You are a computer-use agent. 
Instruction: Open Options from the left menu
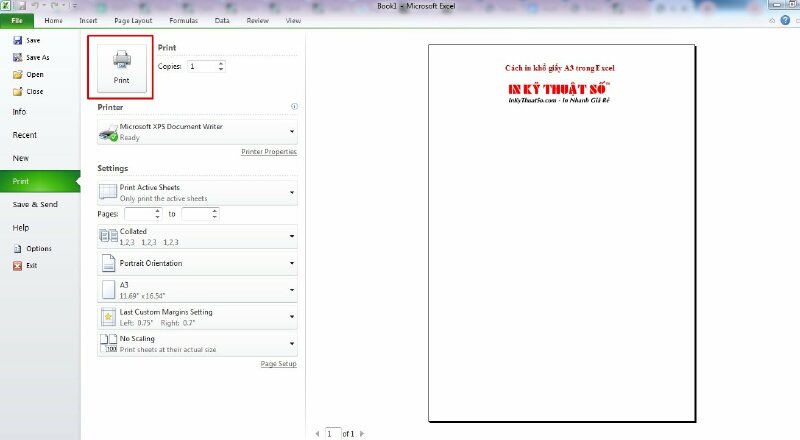(x=32, y=249)
